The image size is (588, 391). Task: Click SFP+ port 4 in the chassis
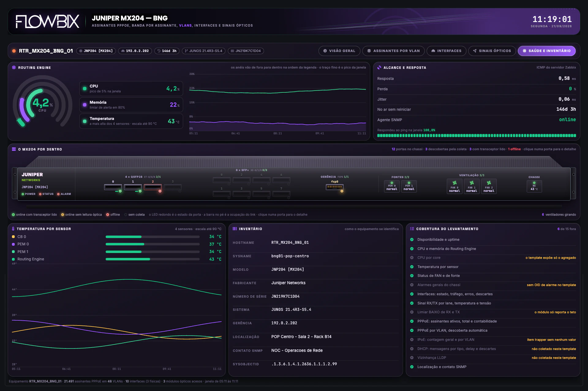[x=261, y=180]
